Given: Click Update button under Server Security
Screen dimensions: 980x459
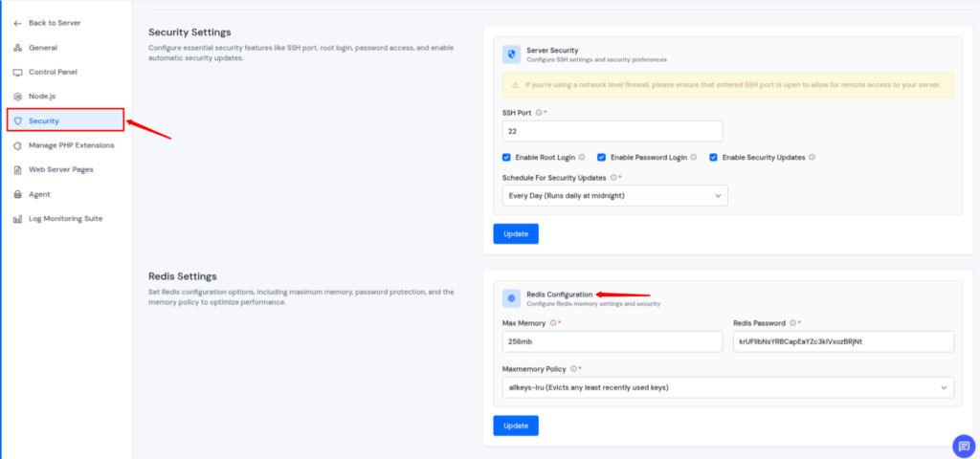Looking at the screenshot, I should click(516, 233).
